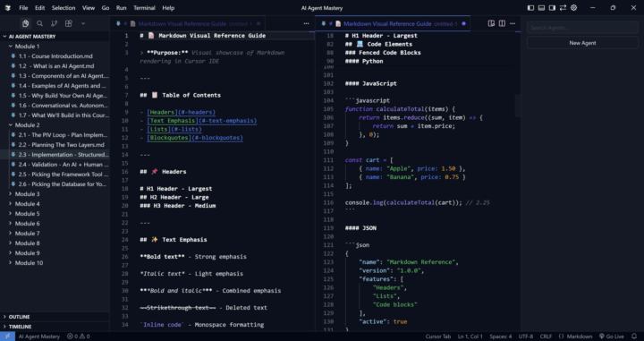Collapse the AI AGENT MASTERY folder header
The width and height of the screenshot is (644, 341).
[x=55, y=36]
